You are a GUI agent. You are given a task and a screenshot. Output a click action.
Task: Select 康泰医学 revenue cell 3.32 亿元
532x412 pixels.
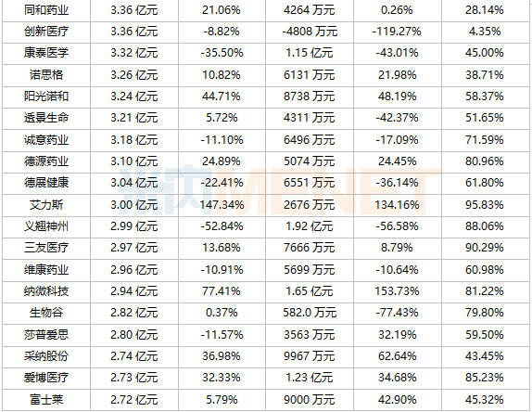click(134, 53)
